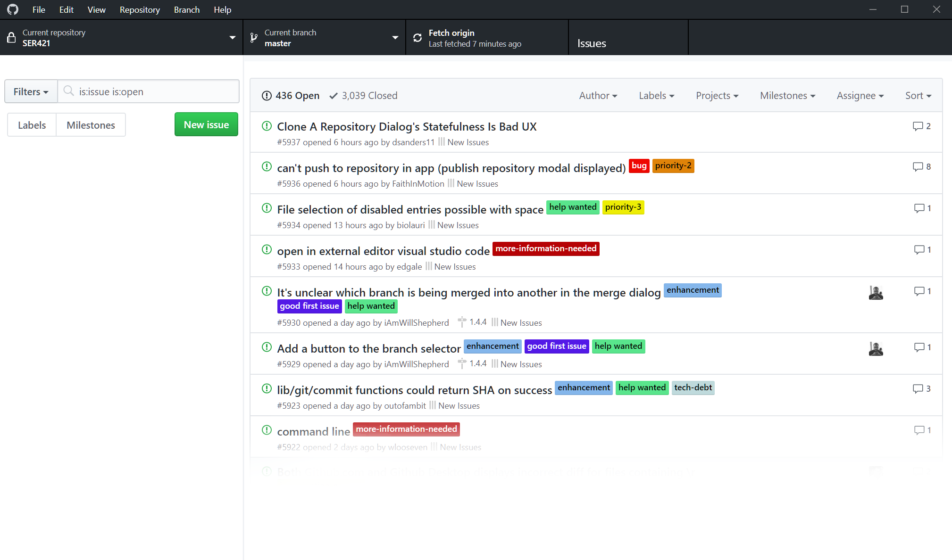Open comments on the Clone A Repository Dialog issue
The height and width of the screenshot is (560, 952).
pyautogui.click(x=919, y=126)
